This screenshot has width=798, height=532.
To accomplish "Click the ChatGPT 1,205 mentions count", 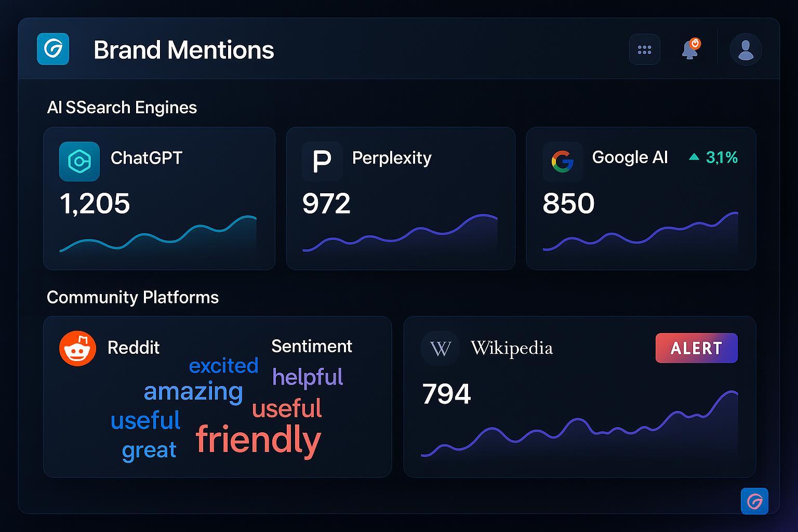I will [x=95, y=203].
